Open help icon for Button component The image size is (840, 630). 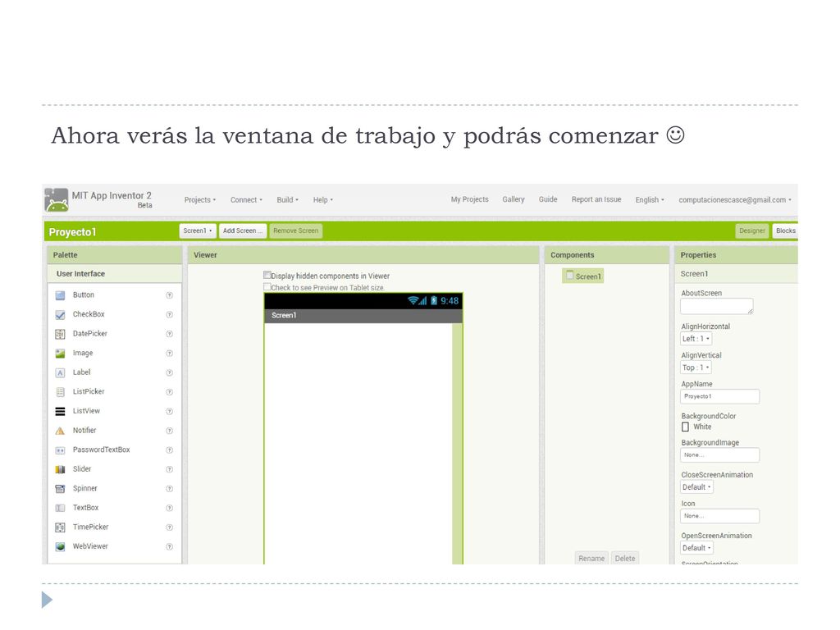169,295
